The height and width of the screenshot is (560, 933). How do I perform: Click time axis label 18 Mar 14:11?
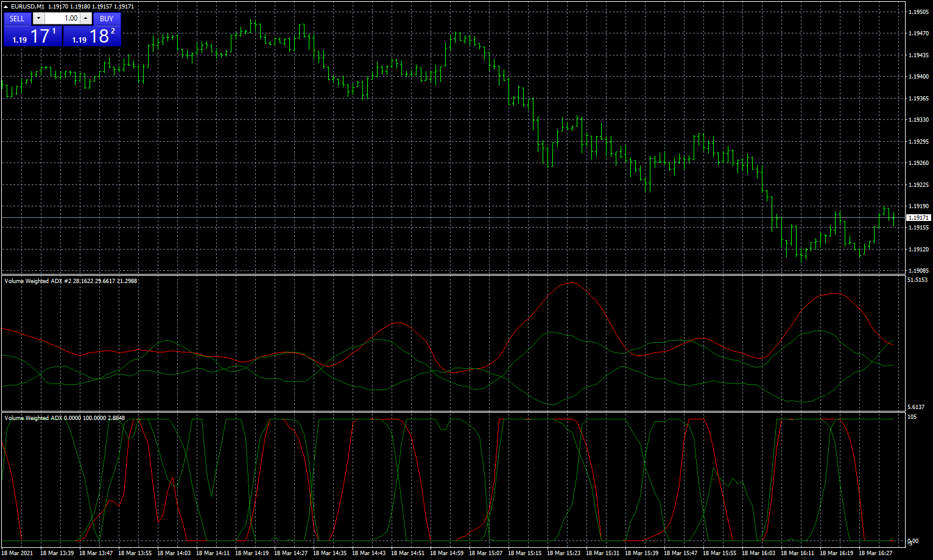(x=213, y=553)
